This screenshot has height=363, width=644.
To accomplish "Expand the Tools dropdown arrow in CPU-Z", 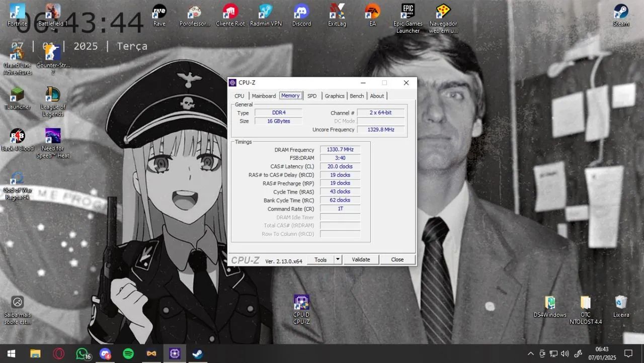I will tap(338, 259).
